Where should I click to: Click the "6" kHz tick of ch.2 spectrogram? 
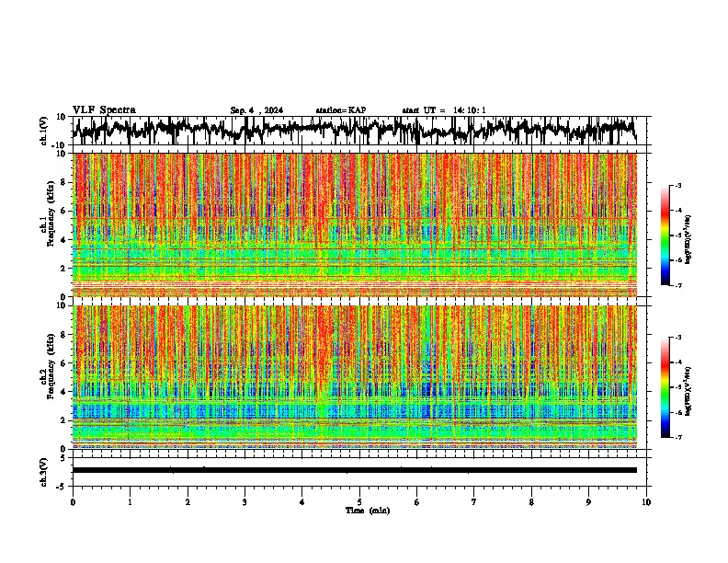point(63,363)
